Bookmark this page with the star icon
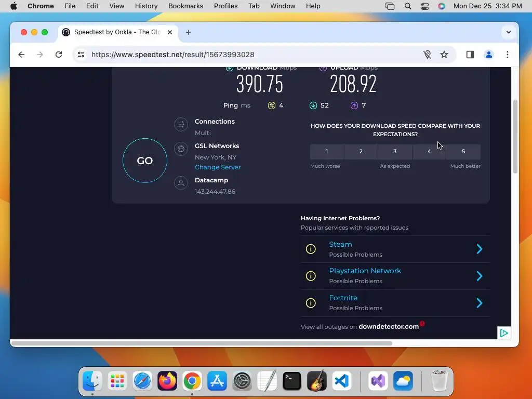 click(x=444, y=55)
